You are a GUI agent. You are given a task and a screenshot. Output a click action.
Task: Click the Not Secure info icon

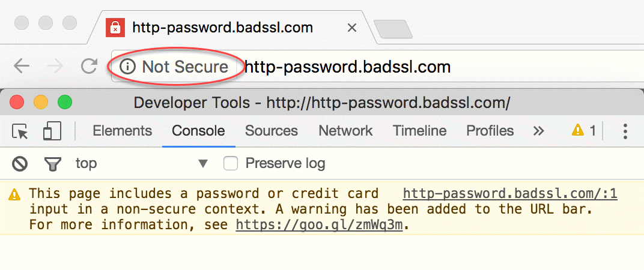127,67
